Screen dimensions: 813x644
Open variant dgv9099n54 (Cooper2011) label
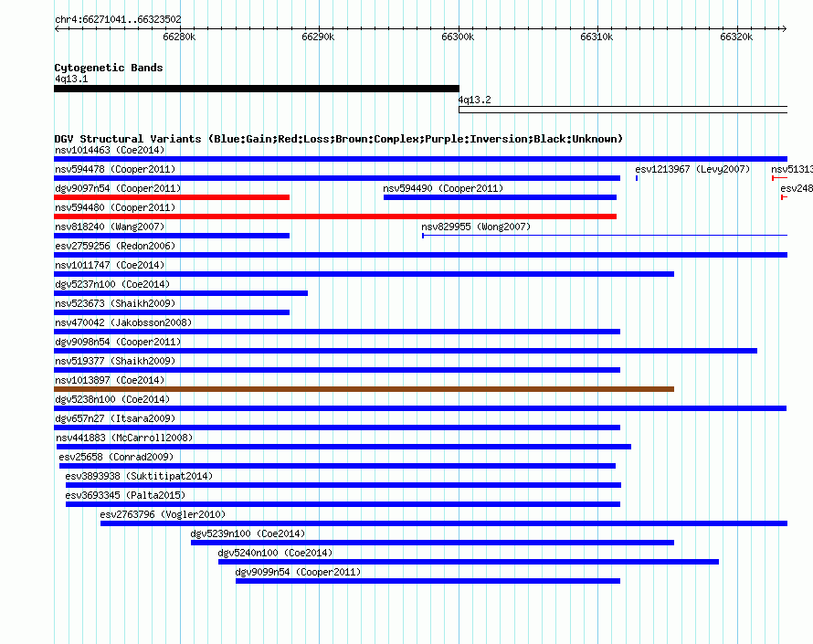[298, 572]
